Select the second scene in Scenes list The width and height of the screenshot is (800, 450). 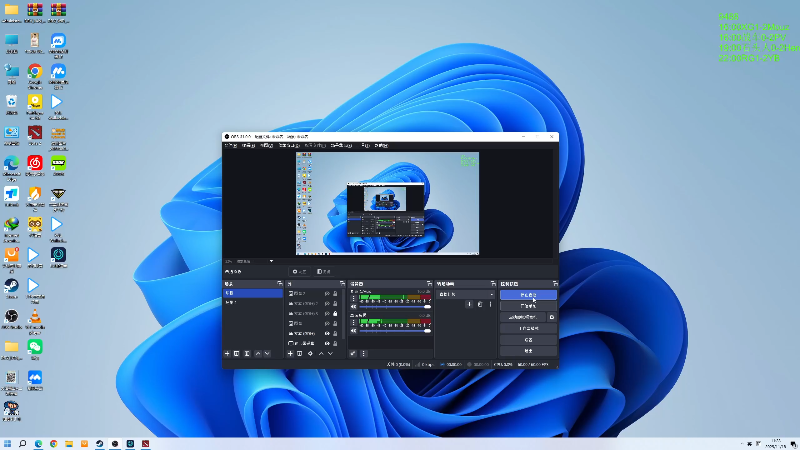[x=253, y=303]
